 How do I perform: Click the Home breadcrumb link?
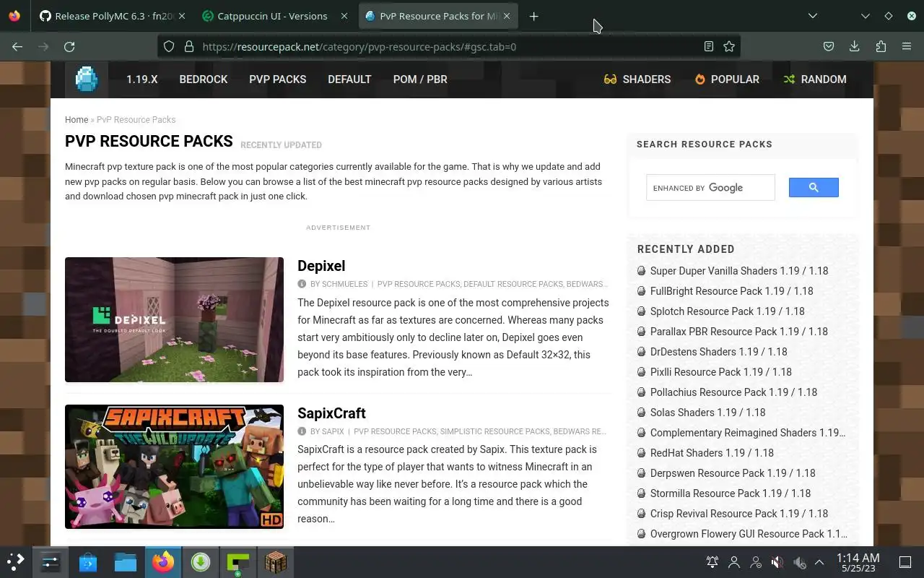click(77, 120)
